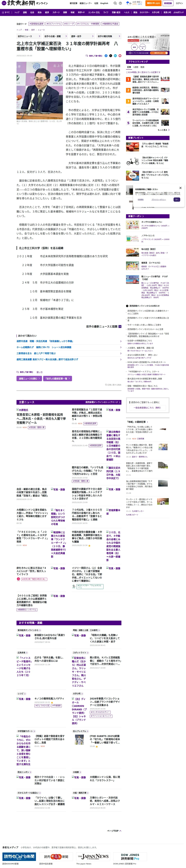
Task: Select the スポーツ navigation item
Action: (56, 12)
